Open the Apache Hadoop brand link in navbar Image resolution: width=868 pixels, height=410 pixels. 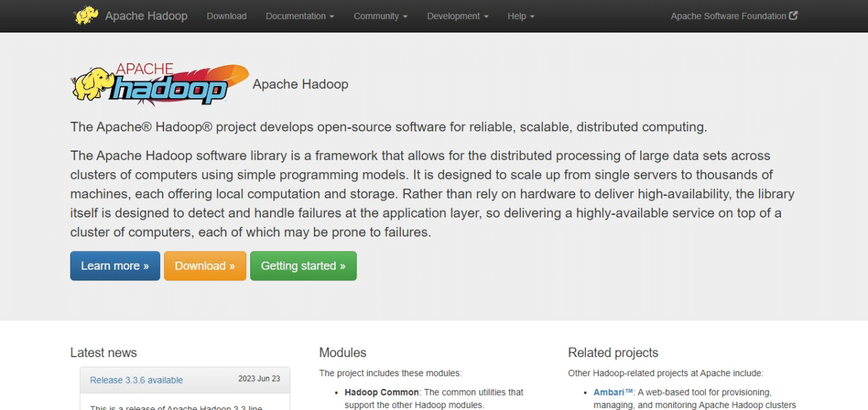point(146,16)
